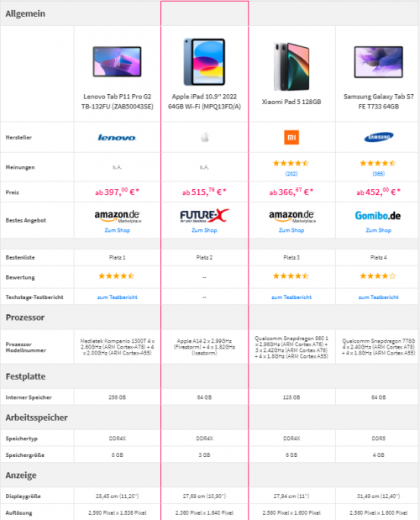Open the Apple iPad 10.9 product image
This screenshot has height=520, width=420.
(x=204, y=61)
